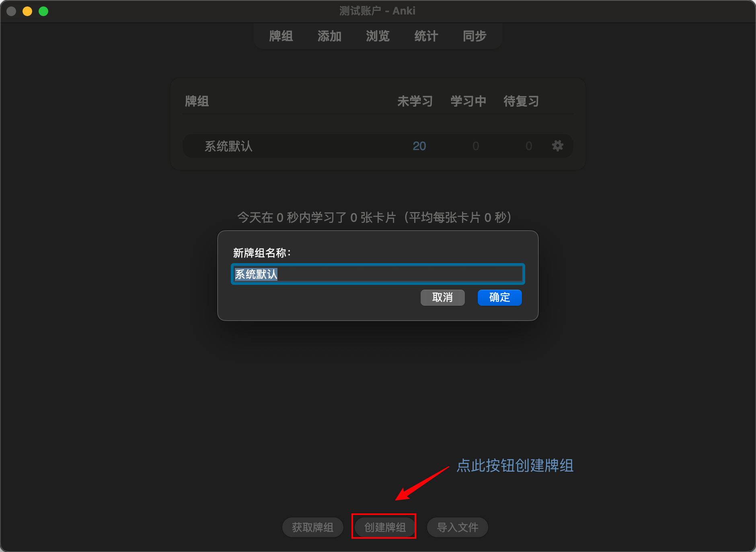Click the 牌组 column header
This screenshot has width=756, height=552.
click(x=197, y=101)
